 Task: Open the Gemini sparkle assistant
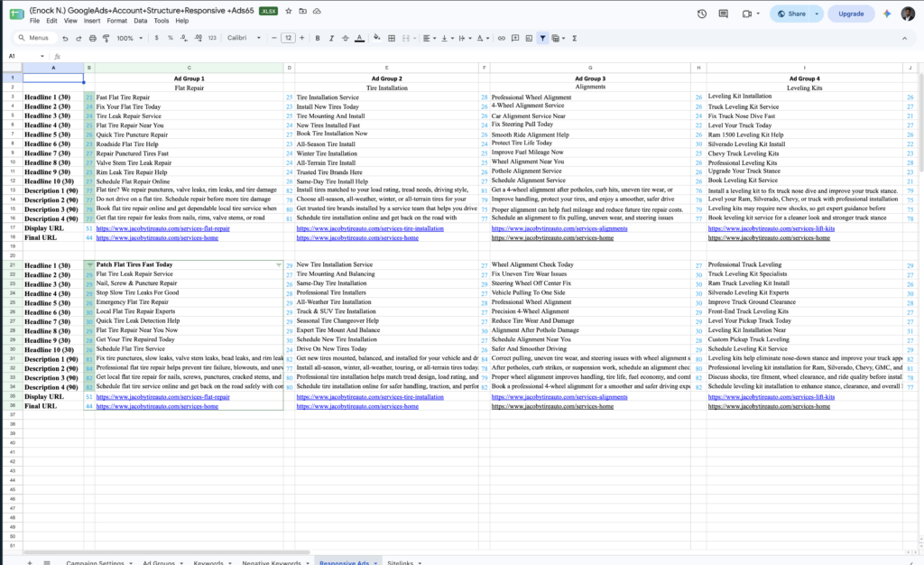[887, 14]
